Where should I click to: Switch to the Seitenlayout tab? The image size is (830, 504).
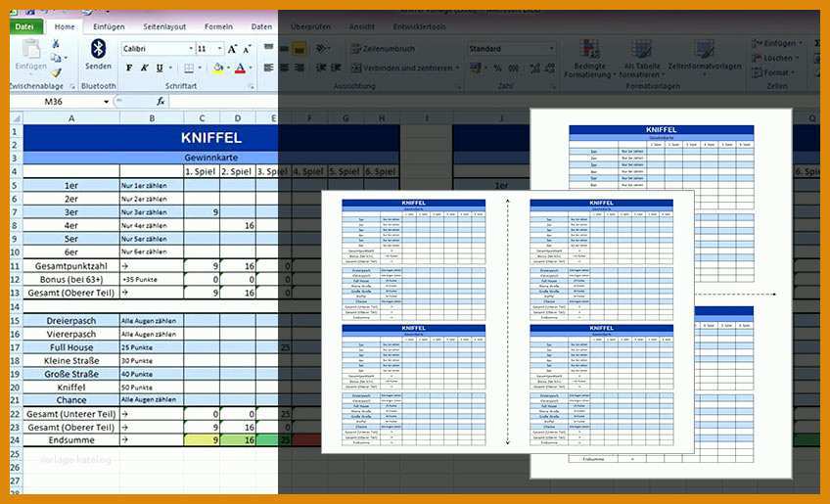[164, 26]
